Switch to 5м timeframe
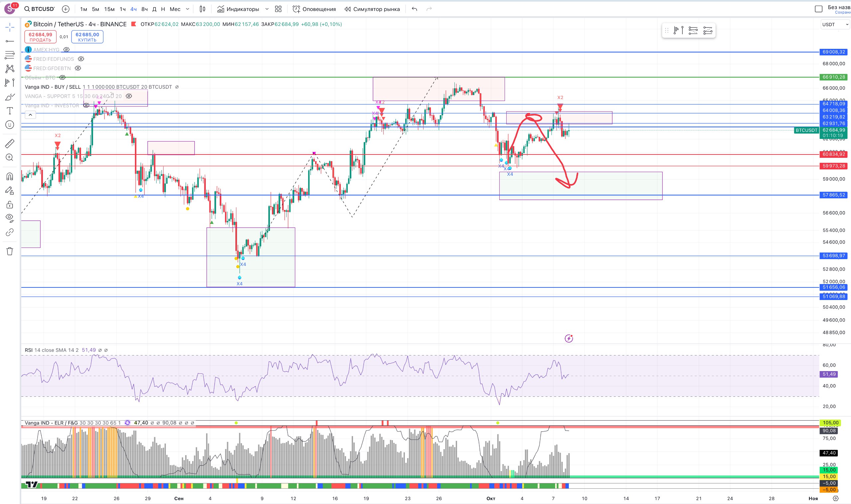This screenshot has height=504, width=851. coord(95,9)
